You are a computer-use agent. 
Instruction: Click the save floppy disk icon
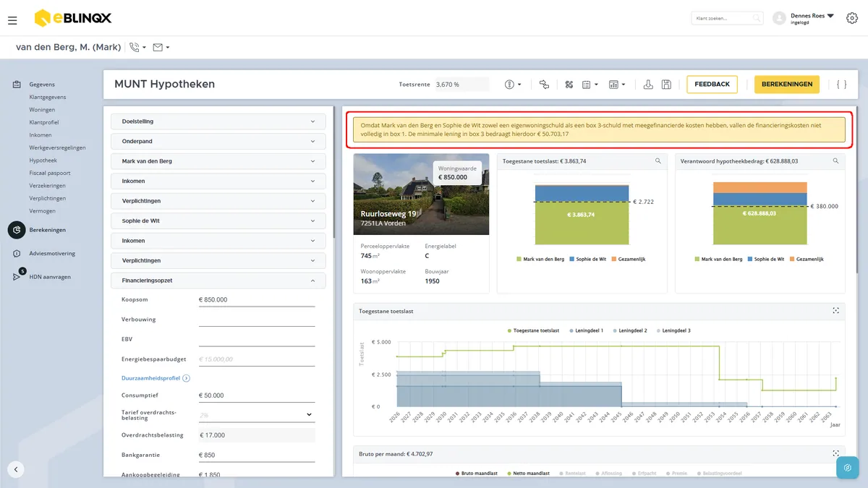(666, 85)
